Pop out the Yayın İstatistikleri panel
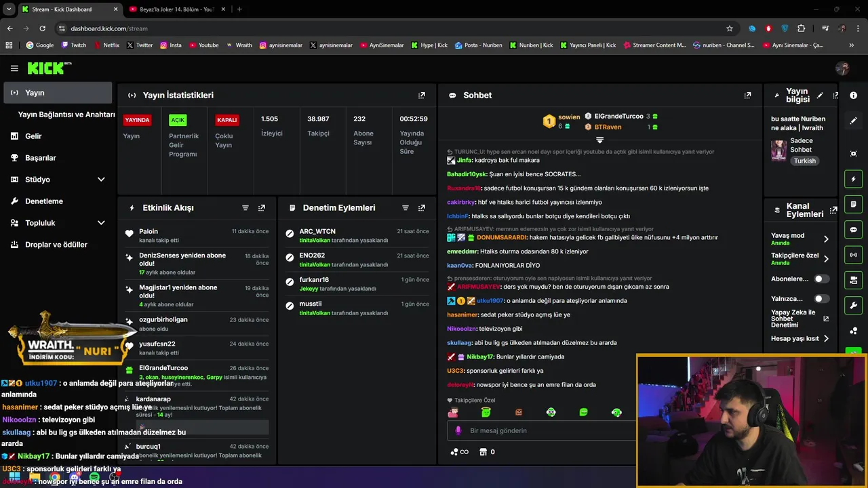 tap(422, 96)
